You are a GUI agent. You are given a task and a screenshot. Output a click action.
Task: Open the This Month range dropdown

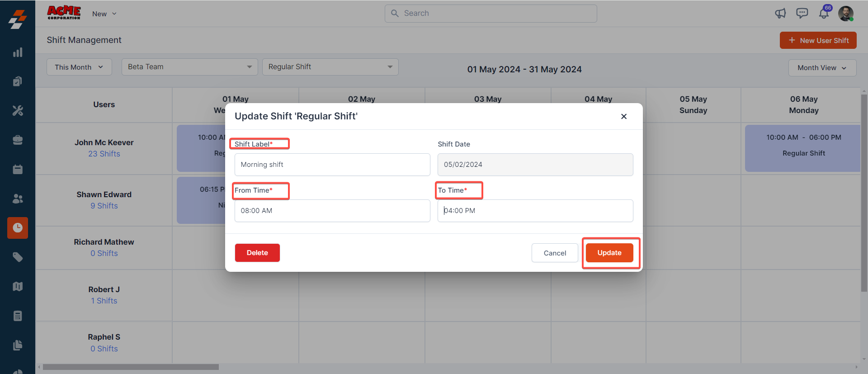[x=79, y=67]
